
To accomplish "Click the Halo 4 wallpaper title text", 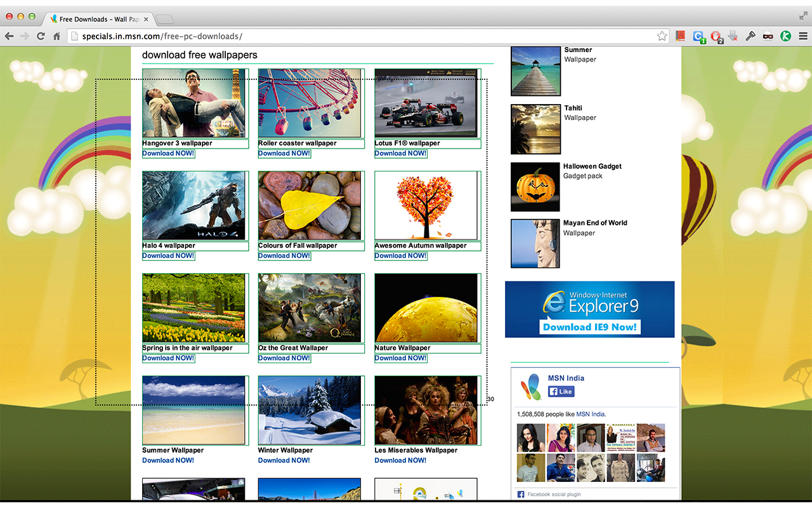I will [x=169, y=246].
